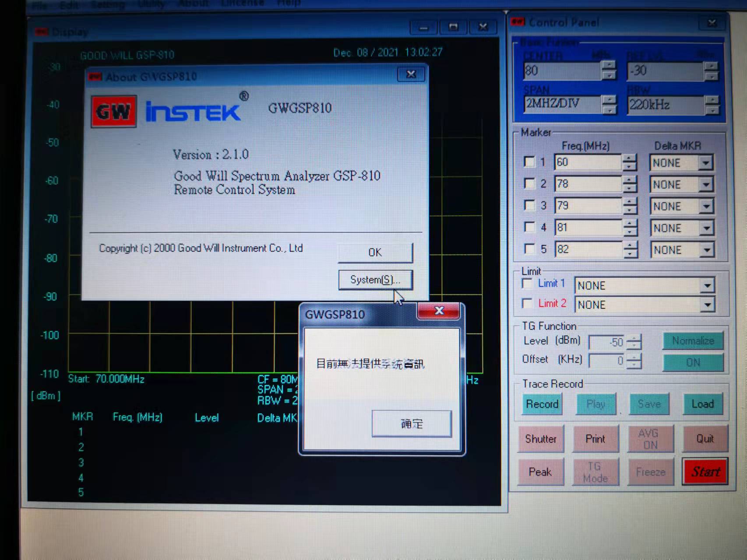Click the TG Level (dBm) field showing -50
The width and height of the screenshot is (747, 560).
coord(607,342)
